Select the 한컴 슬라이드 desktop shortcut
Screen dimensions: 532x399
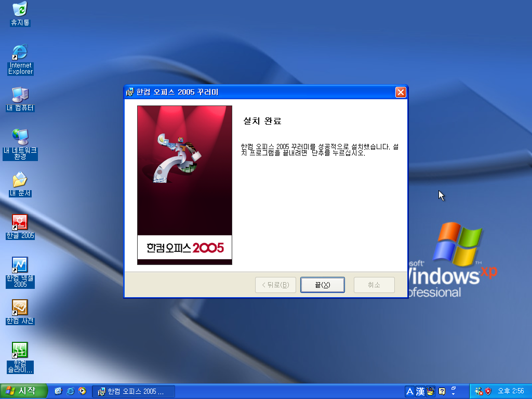[x=20, y=357]
